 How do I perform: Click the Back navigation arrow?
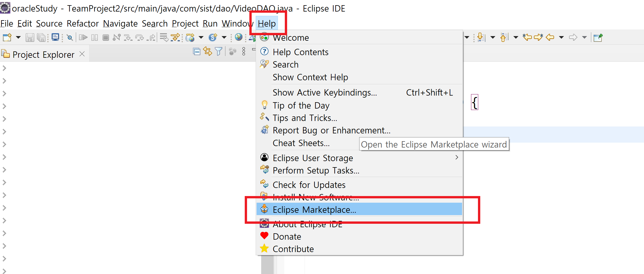(x=550, y=37)
